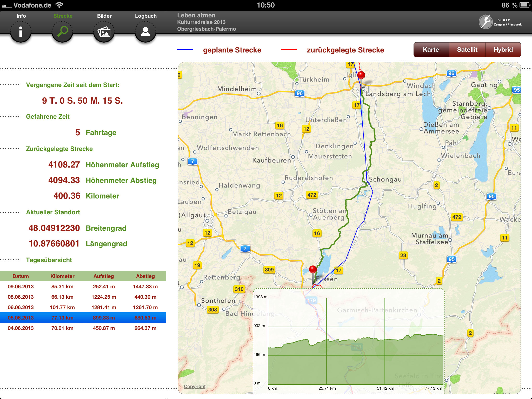The image size is (532, 399).
Task: Tap the 25.71 km elevation axis label
Action: (x=327, y=388)
